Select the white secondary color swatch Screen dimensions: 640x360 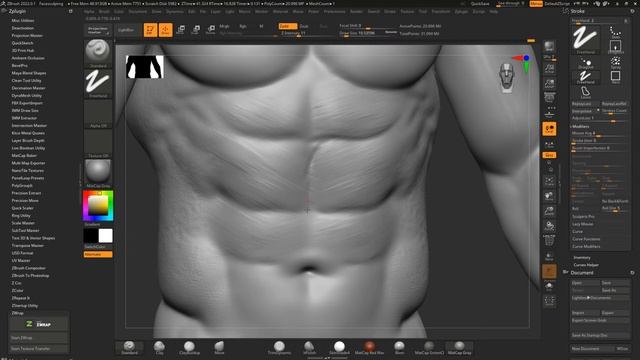pos(105,236)
